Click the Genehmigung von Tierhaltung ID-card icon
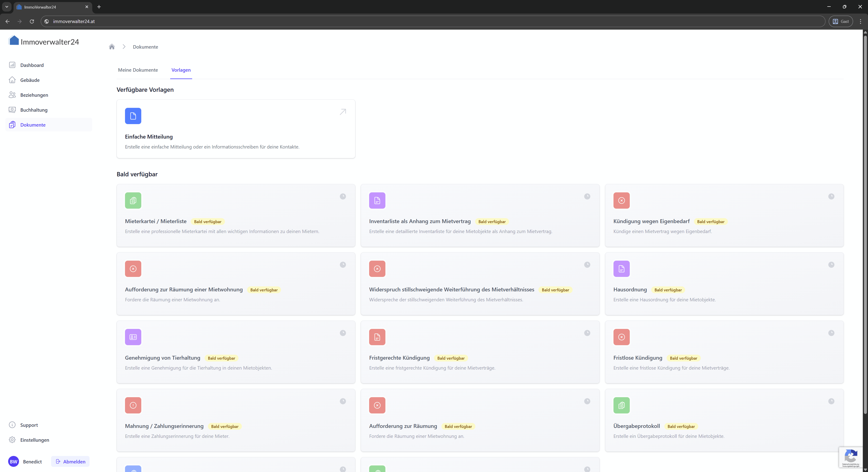 133,337
